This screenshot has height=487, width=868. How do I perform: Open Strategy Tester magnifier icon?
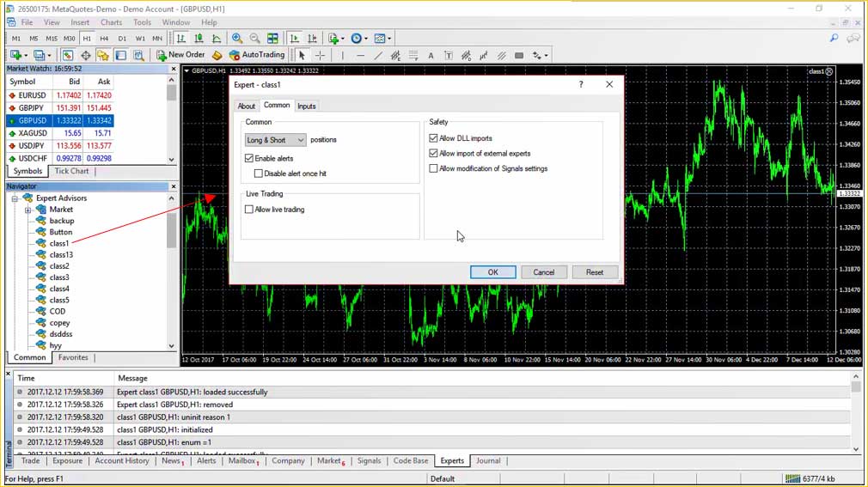[x=138, y=55]
